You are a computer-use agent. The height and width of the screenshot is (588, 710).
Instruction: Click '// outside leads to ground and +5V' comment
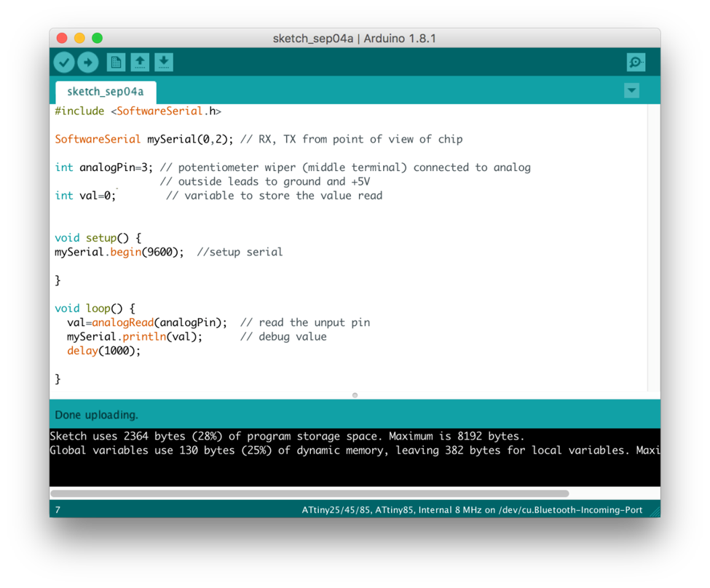pyautogui.click(x=265, y=181)
